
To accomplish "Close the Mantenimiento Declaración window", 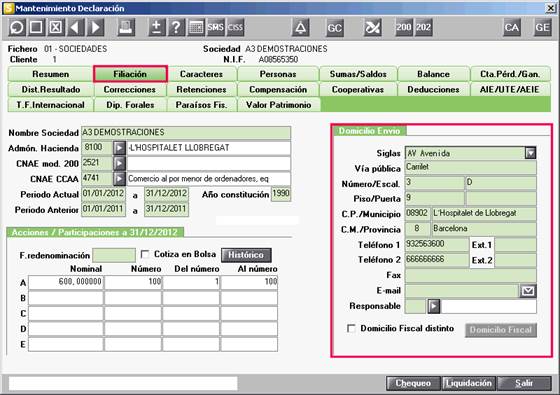I will (x=550, y=8).
